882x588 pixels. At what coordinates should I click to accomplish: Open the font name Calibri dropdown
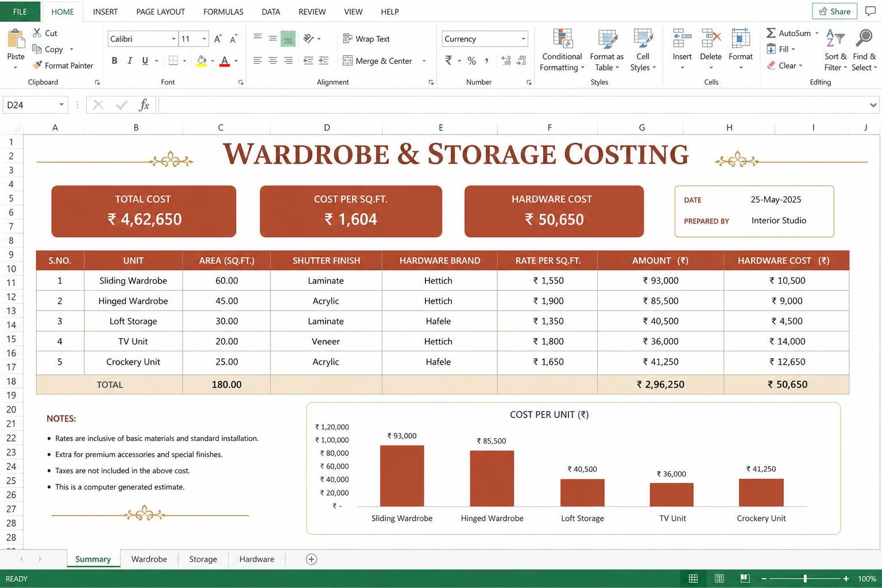pos(173,39)
